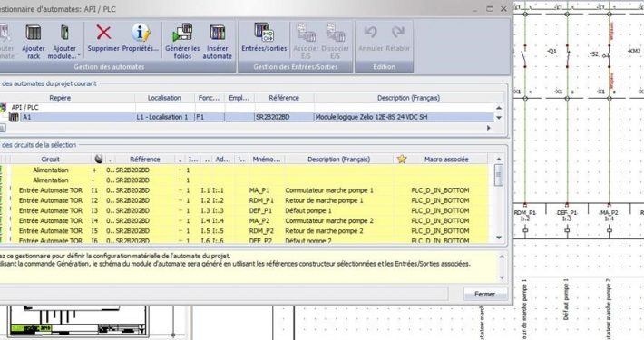Click RDM_P1 input label in schematic

[525, 213]
